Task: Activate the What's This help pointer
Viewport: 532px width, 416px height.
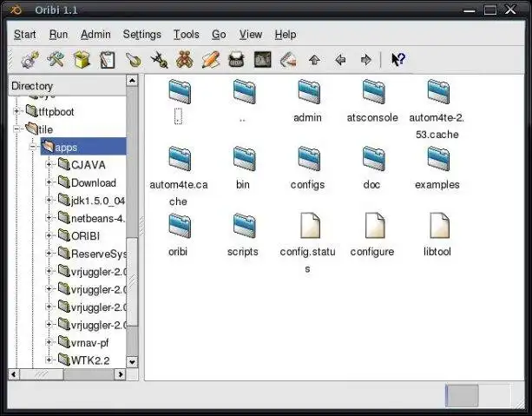Action: click(398, 60)
